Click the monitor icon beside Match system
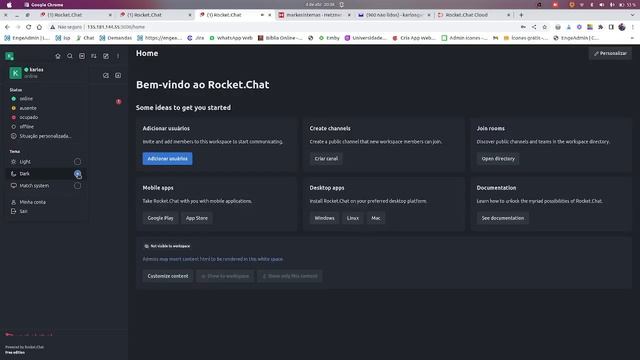The width and height of the screenshot is (640, 360). (13, 186)
